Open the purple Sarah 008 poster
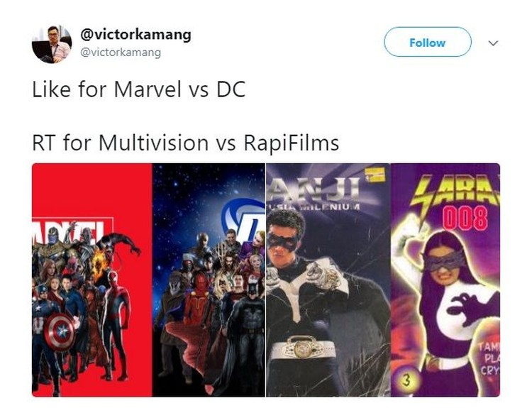This screenshot has height=408, width=532. (445, 280)
